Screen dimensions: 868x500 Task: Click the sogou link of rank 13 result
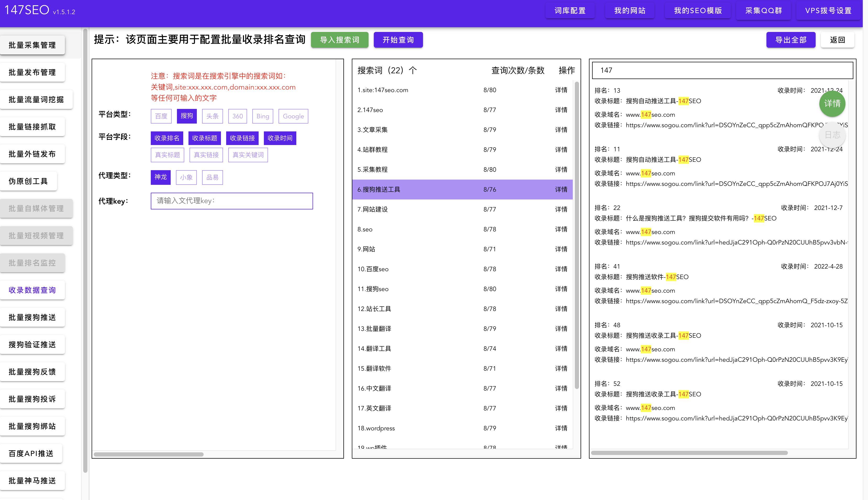[x=737, y=125]
